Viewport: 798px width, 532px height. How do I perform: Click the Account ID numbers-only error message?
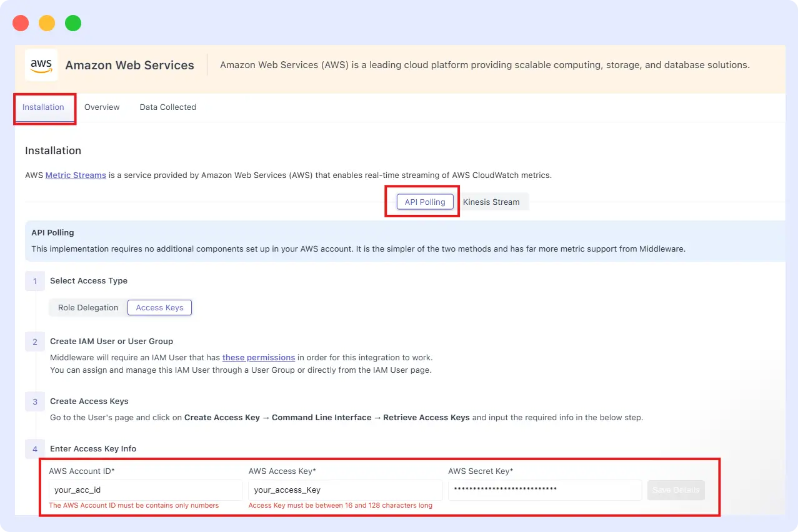pyautogui.click(x=134, y=505)
